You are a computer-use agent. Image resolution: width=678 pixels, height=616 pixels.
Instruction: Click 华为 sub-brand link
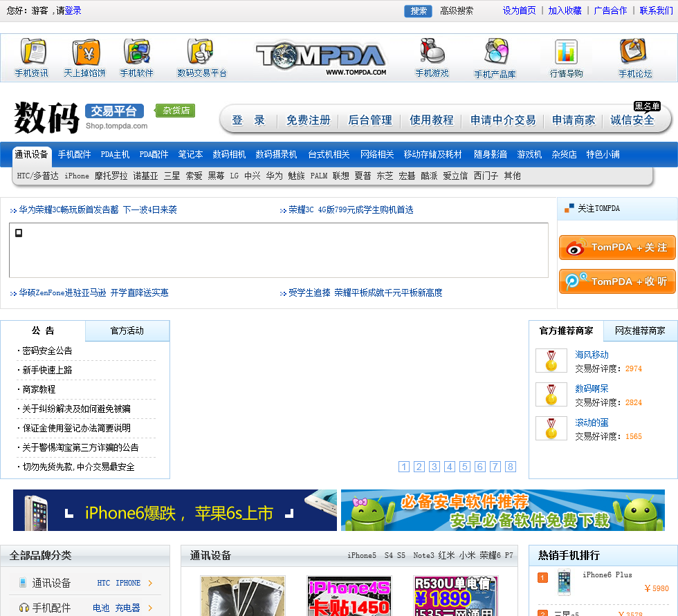tap(274, 176)
